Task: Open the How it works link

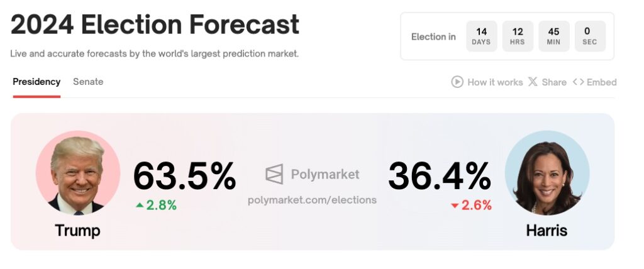Action: click(495, 82)
